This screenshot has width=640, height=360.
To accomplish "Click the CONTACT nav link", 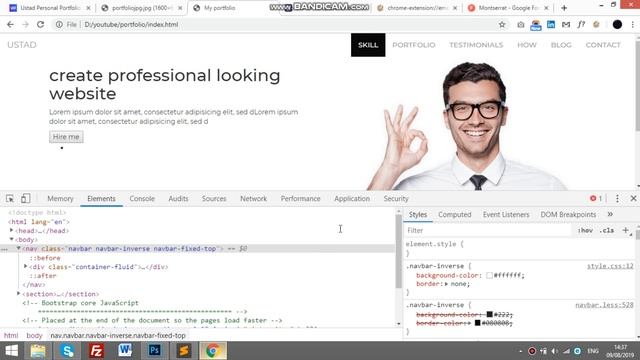I will tap(603, 45).
